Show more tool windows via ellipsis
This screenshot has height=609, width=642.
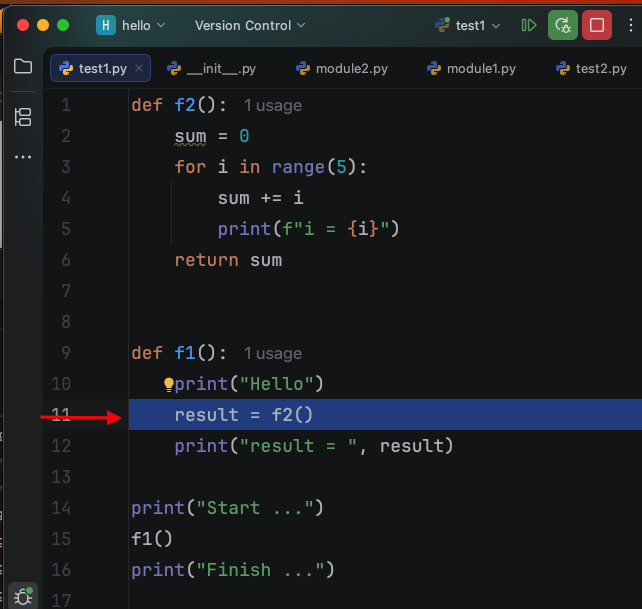tap(22, 157)
